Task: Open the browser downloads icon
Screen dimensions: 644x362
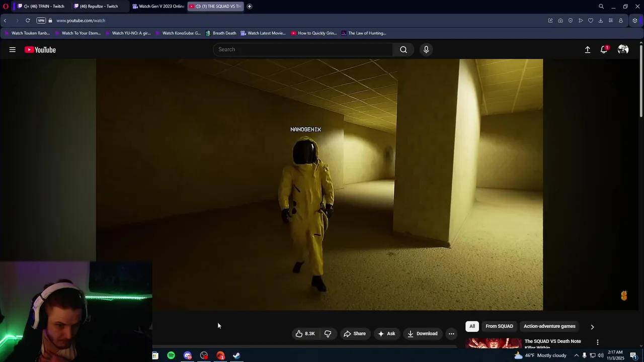Action: click(x=601, y=21)
